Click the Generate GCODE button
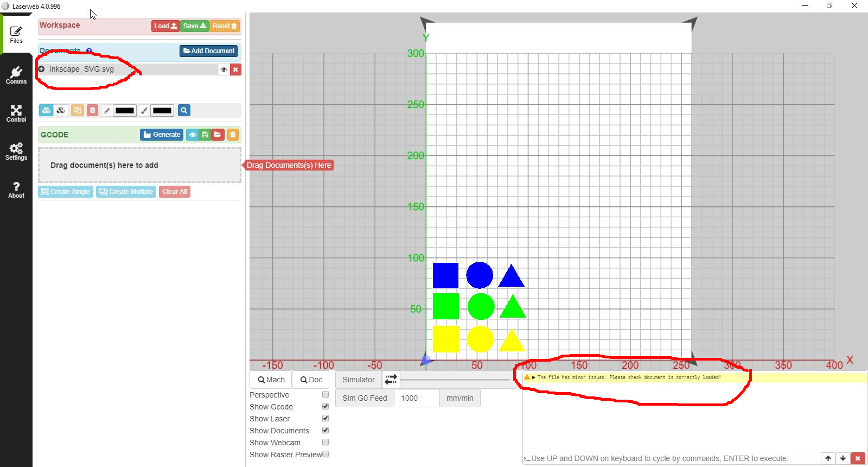This screenshot has height=467, width=868. click(x=162, y=135)
